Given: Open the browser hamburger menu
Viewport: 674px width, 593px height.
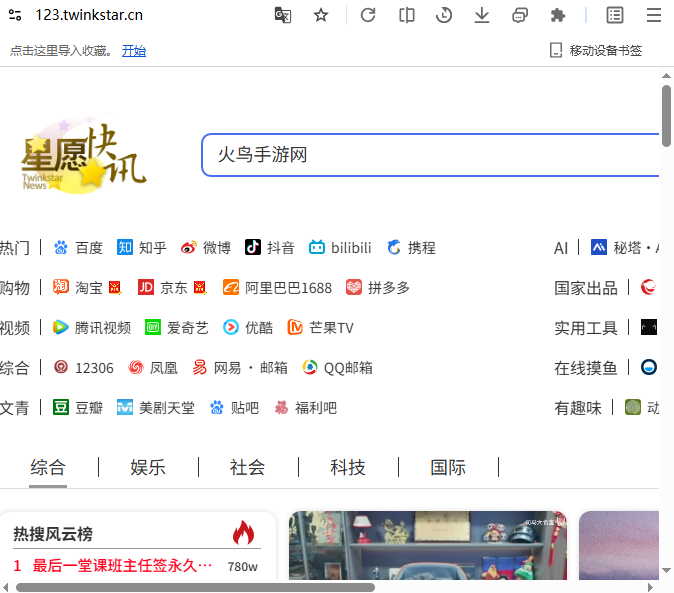Looking at the screenshot, I should point(654,15).
